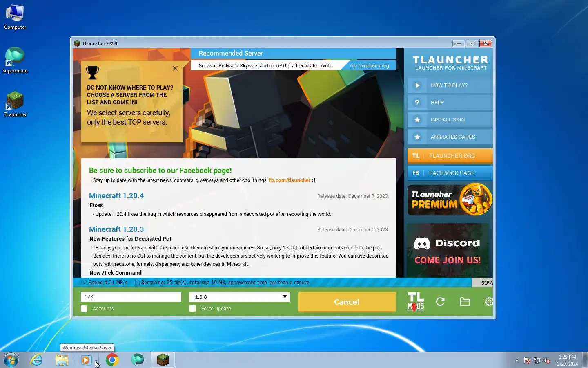588x368 pixels.
Task: Close the yellow server tip popup
Action: pyautogui.click(x=175, y=68)
